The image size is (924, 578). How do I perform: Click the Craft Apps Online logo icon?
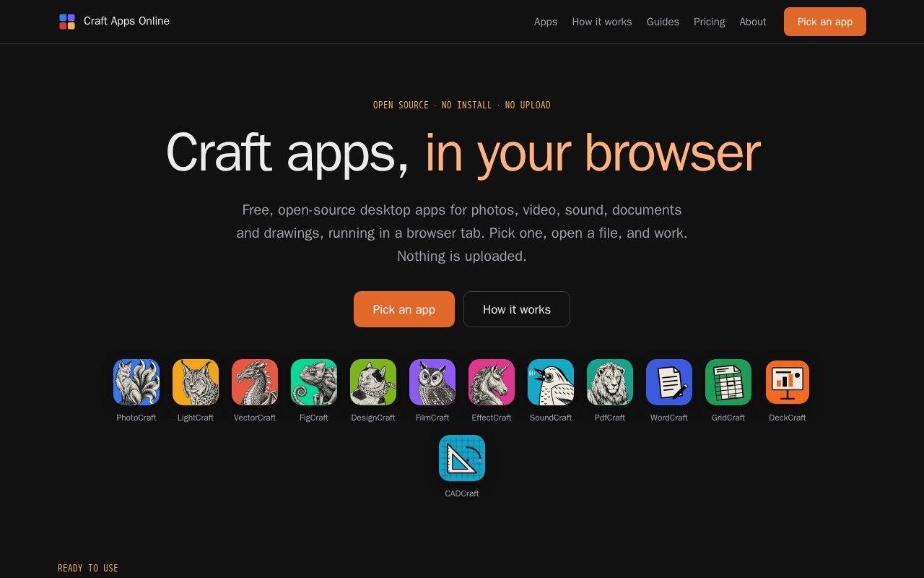click(x=67, y=22)
